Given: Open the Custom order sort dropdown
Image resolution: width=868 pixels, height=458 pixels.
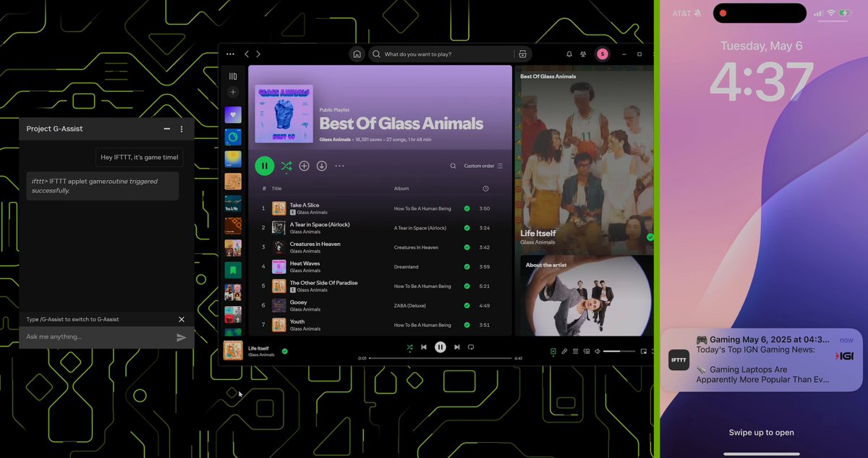Looking at the screenshot, I should click(483, 166).
